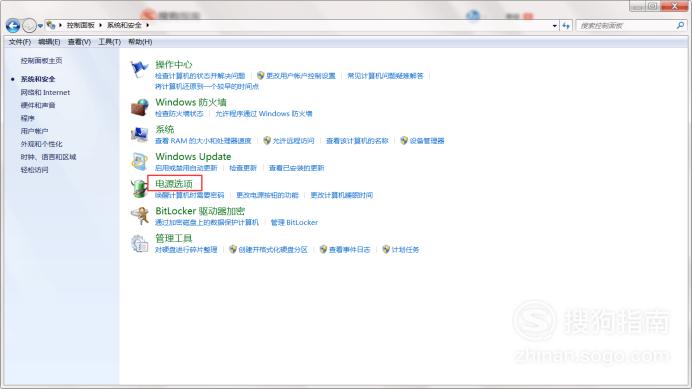This screenshot has width=692, height=389.
Task: Open the Windows 防火墙 brick wall icon
Action: click(139, 107)
